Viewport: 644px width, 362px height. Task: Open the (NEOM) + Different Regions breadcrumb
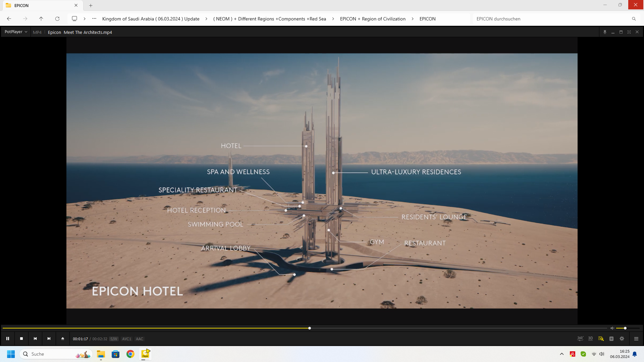click(270, 19)
